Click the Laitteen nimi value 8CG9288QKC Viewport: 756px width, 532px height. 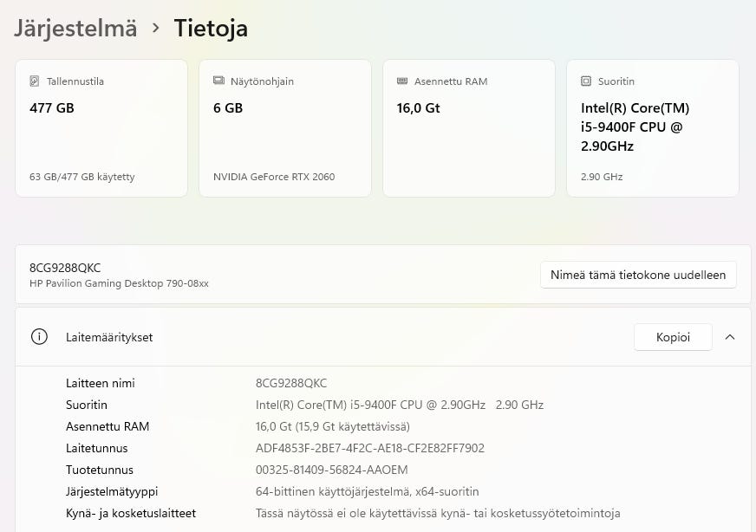click(x=291, y=383)
